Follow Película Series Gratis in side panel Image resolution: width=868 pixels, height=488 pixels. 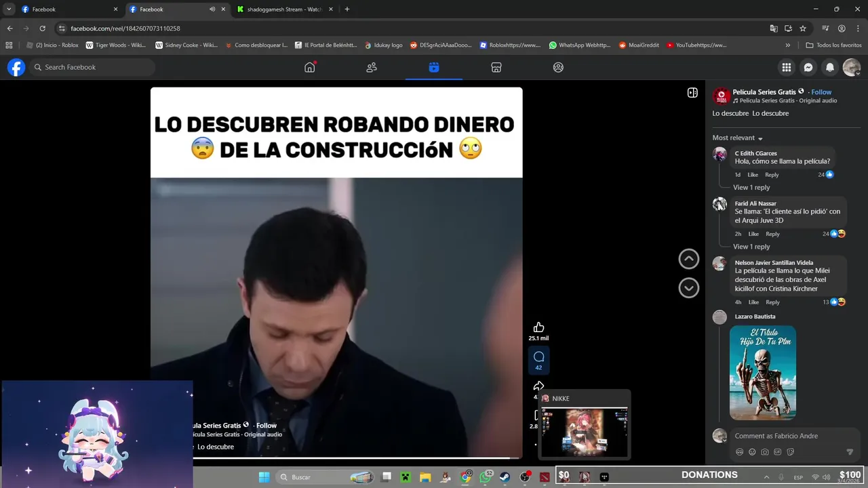tap(821, 92)
